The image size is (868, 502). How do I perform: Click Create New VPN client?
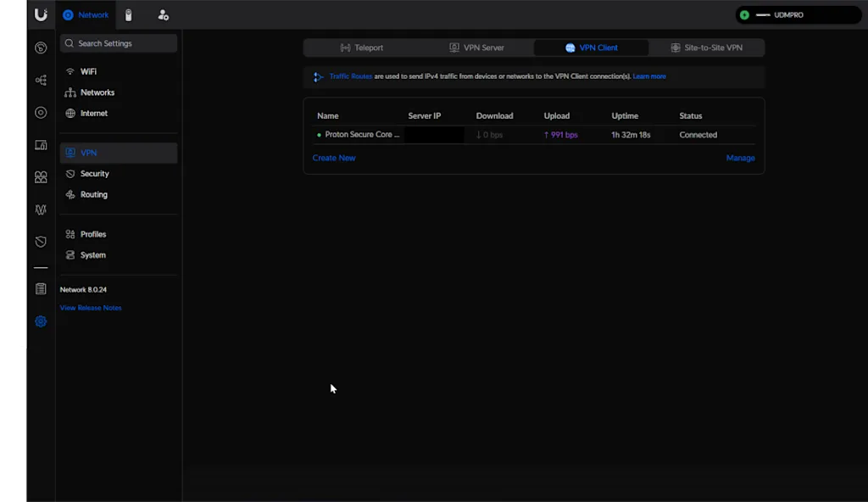click(334, 158)
